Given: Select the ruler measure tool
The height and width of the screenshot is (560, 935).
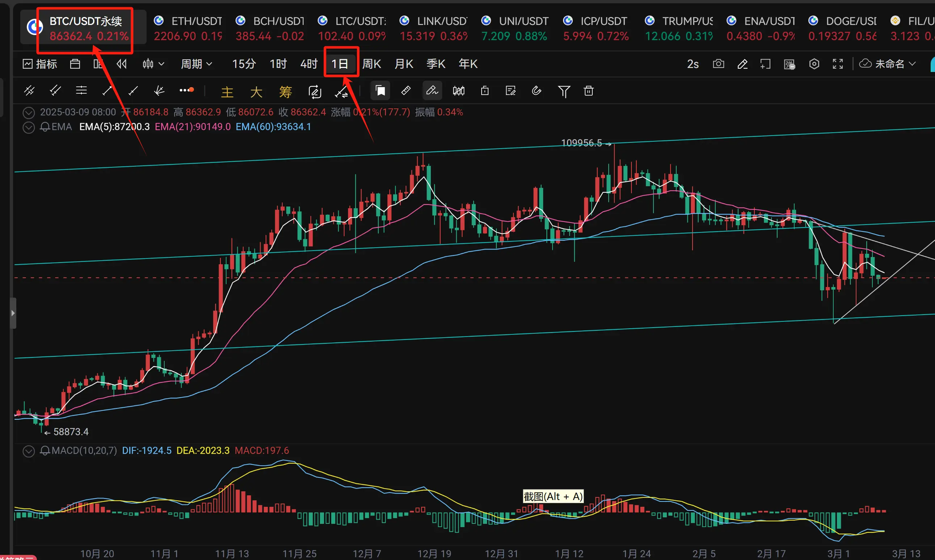Looking at the screenshot, I should pyautogui.click(x=406, y=91).
